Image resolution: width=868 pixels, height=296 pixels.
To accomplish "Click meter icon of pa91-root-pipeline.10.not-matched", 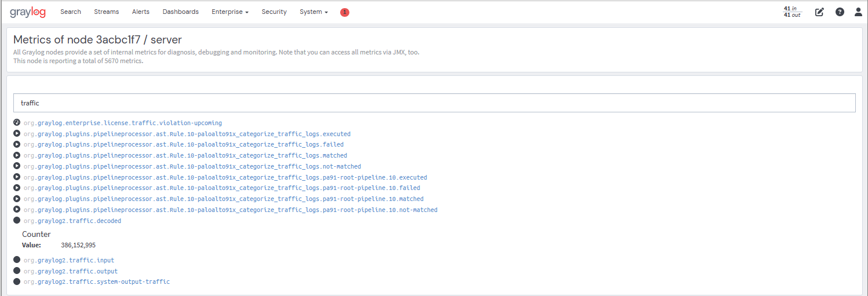I will click(x=17, y=209).
